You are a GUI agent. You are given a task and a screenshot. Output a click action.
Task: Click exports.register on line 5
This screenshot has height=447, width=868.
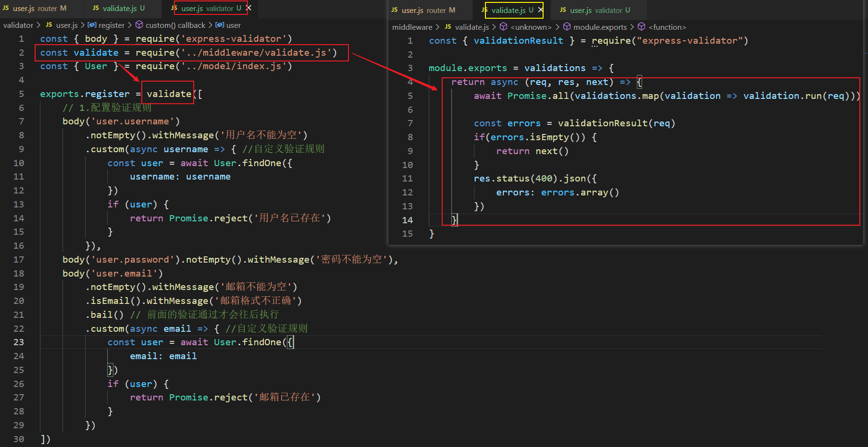click(85, 94)
